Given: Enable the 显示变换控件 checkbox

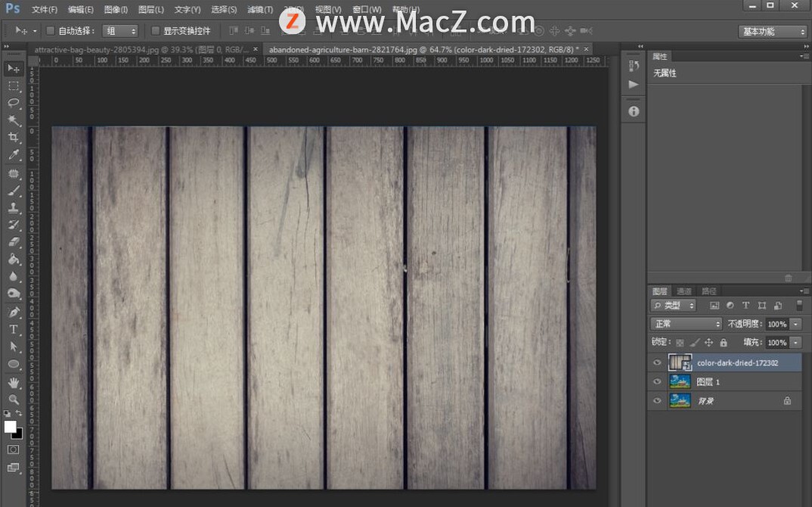Looking at the screenshot, I should [155, 31].
